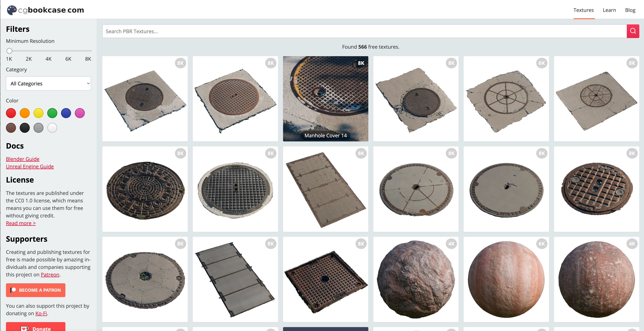Viewport: 644px width, 331px height.
Task: Open the Textures tab
Action: point(583,10)
